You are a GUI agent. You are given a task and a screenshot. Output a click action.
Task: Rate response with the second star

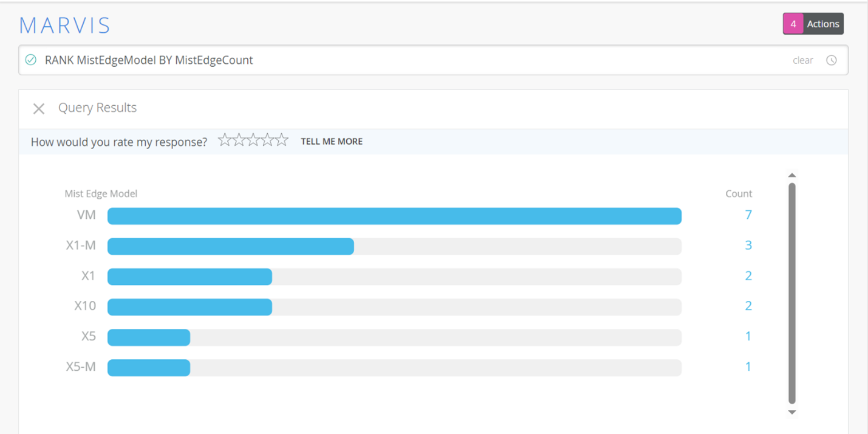[239, 140]
